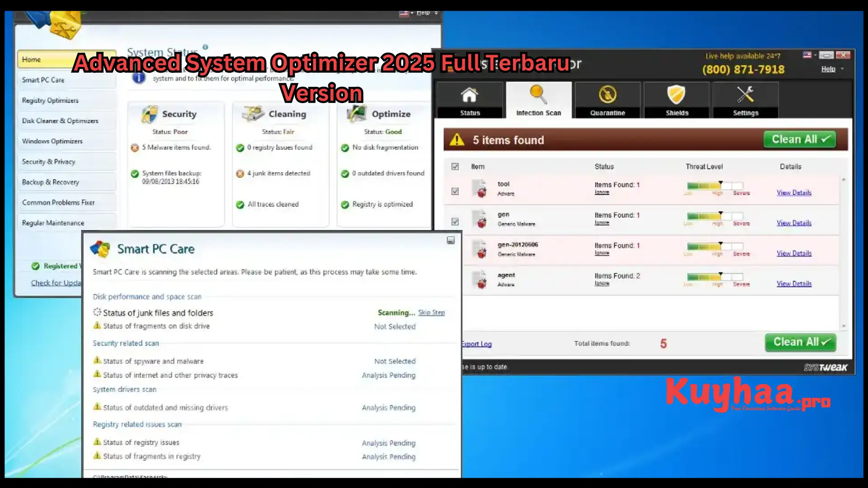Click the Cleaning brush icon

(252, 114)
